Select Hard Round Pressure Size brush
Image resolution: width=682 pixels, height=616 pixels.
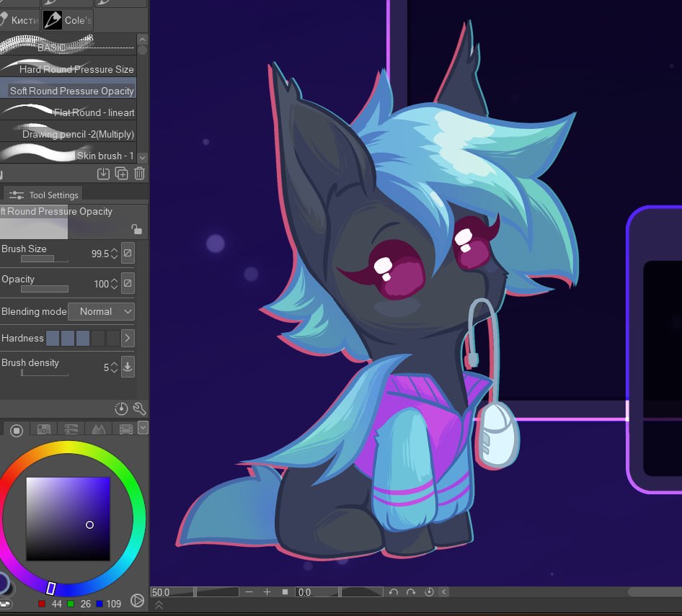point(68,66)
